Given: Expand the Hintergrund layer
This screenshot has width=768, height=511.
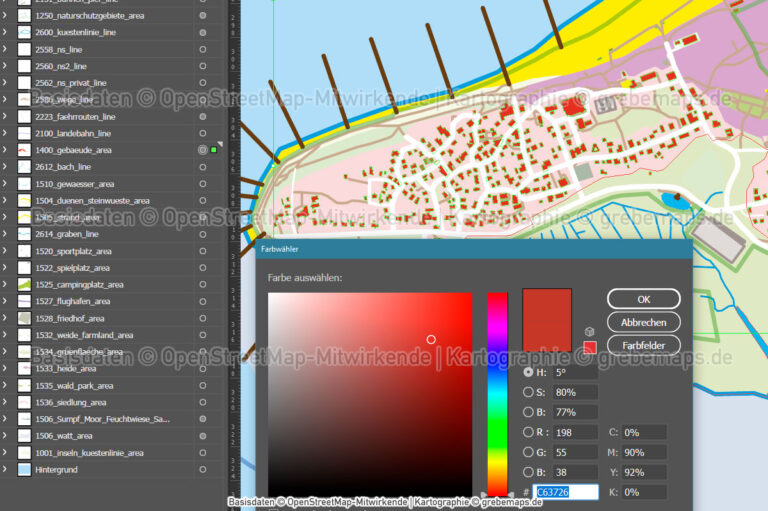Looking at the screenshot, I should (6, 469).
